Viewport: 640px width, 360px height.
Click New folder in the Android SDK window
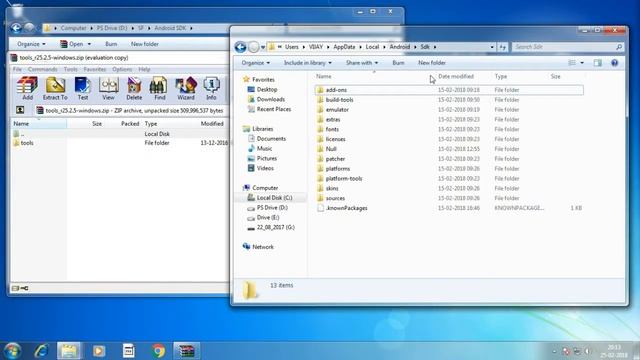(x=144, y=44)
